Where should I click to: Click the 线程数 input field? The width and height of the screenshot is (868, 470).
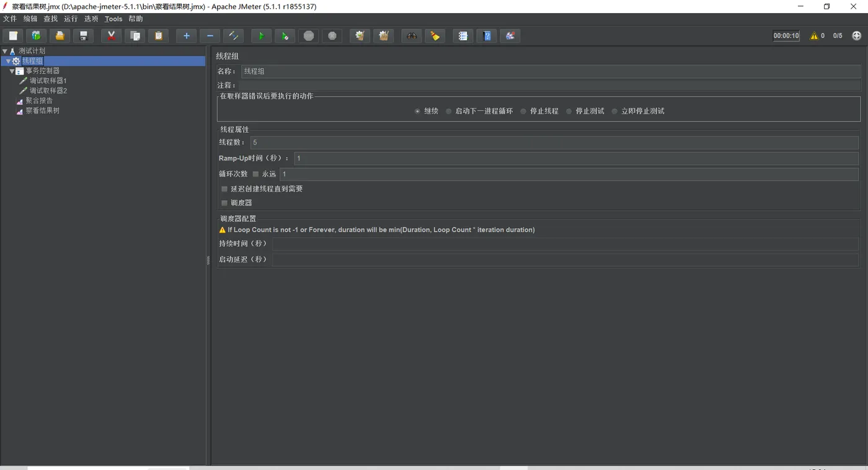point(555,143)
